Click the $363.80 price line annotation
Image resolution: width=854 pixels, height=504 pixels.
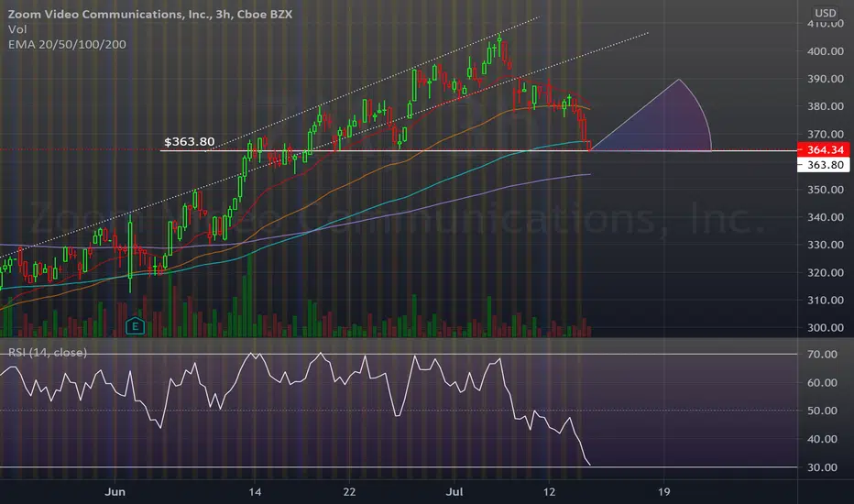189,142
